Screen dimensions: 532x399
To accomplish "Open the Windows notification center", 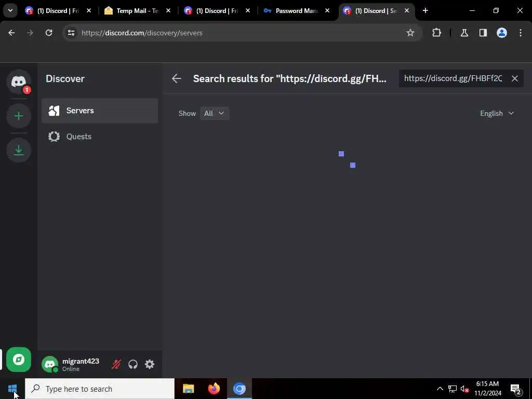I will coord(516,389).
